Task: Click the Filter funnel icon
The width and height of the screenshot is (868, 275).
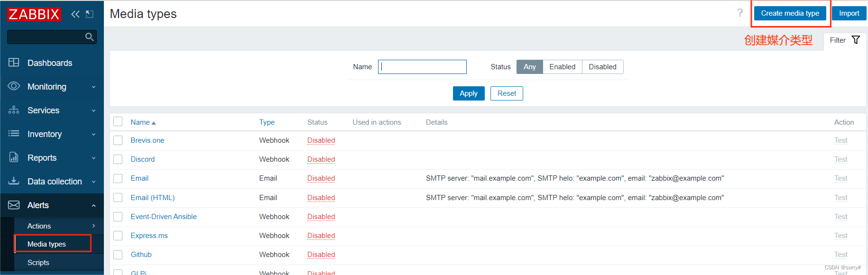Action: 856,40
